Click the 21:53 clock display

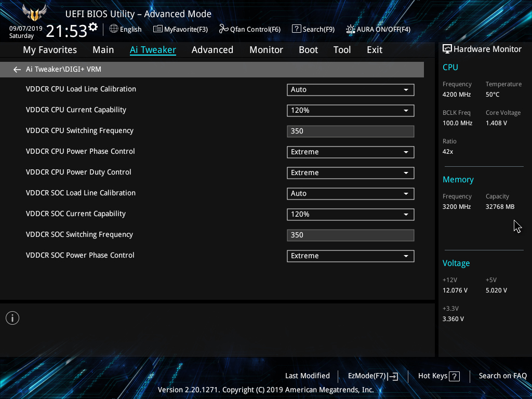66,31
